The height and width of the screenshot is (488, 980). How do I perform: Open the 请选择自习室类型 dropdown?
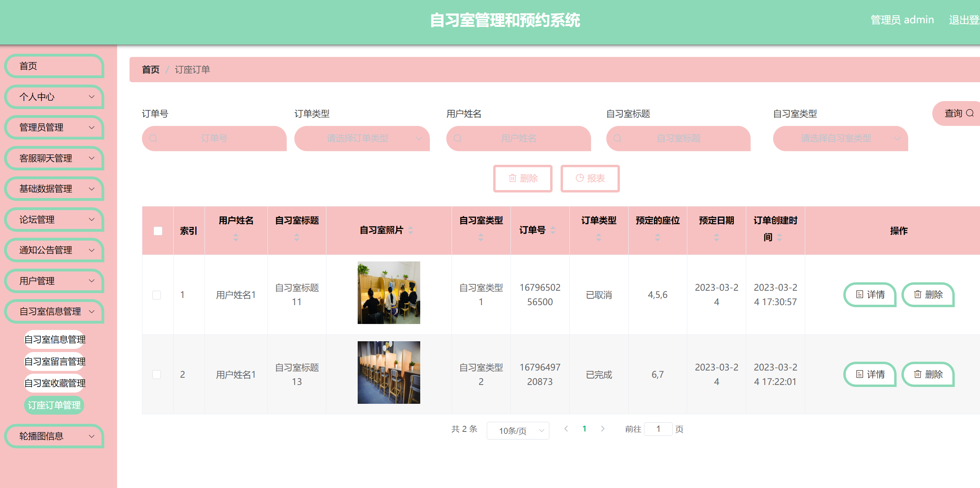click(x=840, y=138)
